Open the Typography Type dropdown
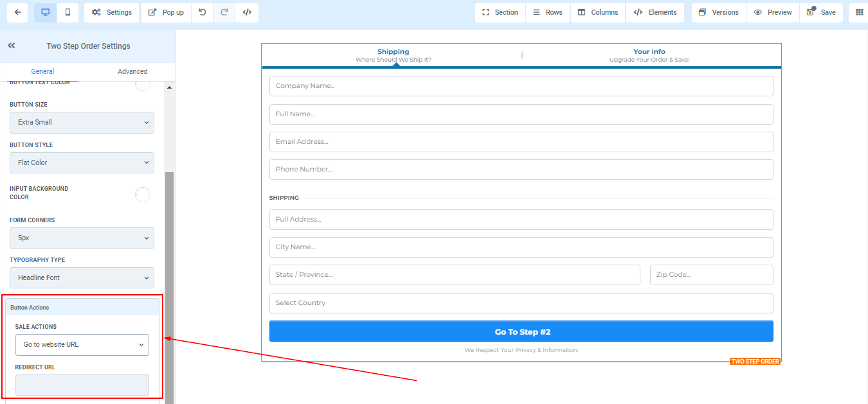This screenshot has width=868, height=404. (x=82, y=277)
